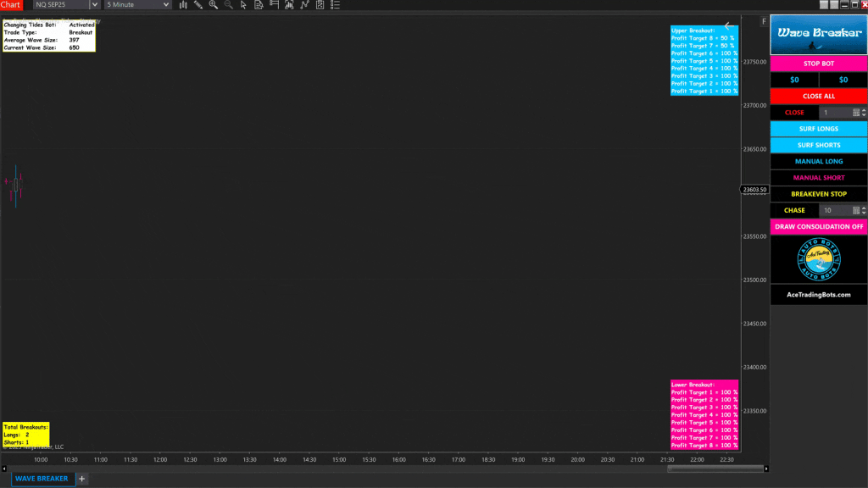Open the AceTradingBots.com link
Viewport: 868px width, 488px height.
point(819,295)
